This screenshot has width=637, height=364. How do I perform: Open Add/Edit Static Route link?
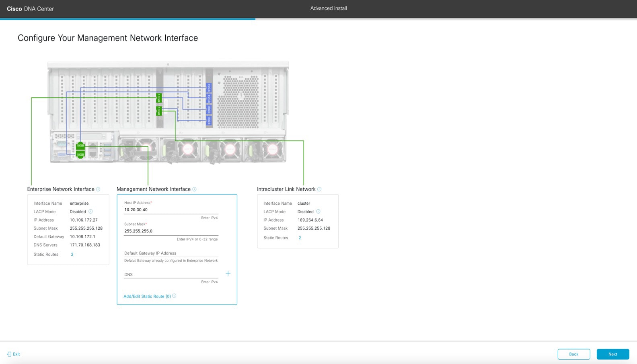pos(147,296)
